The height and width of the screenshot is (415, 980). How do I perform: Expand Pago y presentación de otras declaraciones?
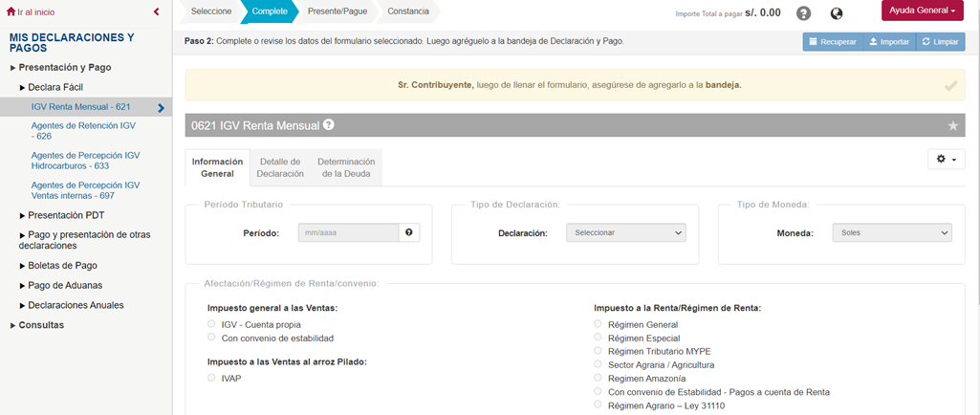pyautogui.click(x=85, y=240)
